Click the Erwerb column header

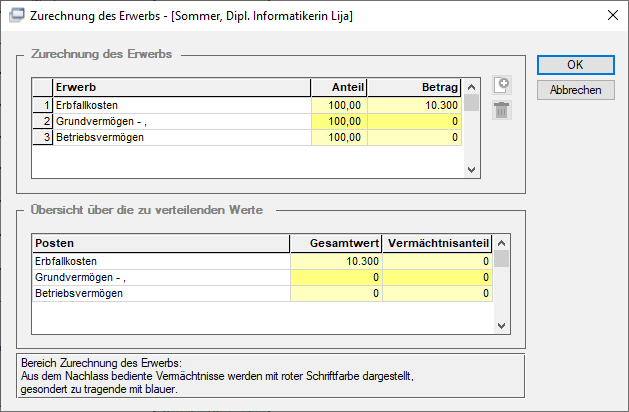click(182, 87)
